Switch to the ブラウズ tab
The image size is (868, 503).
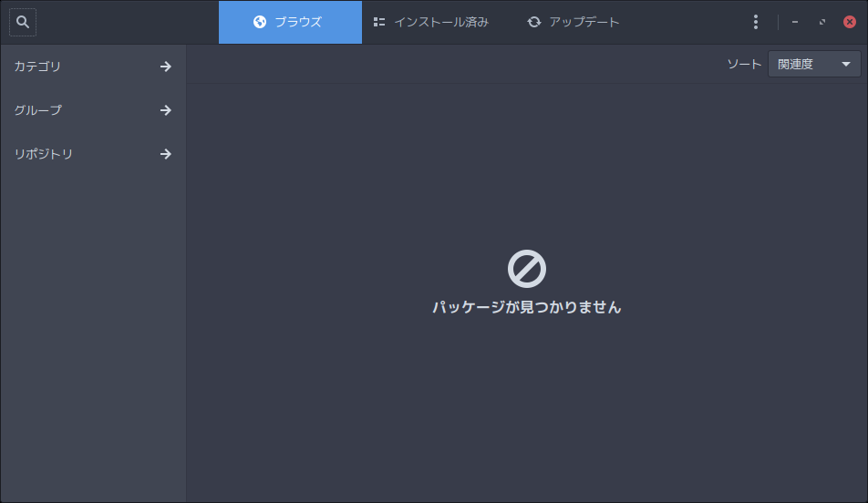290,22
